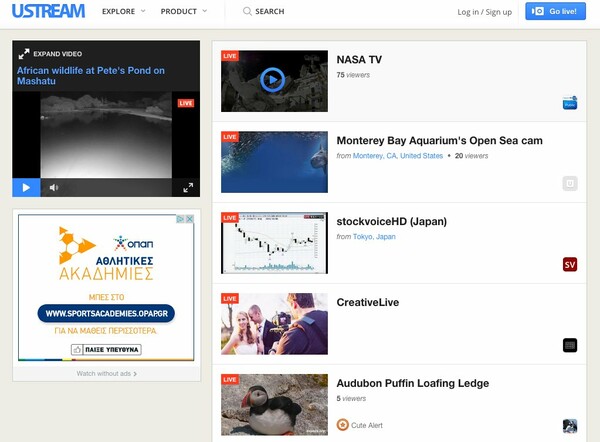Viewport: 600px width, 442px height.
Task: Click the AdChoices info icon on ad
Action: point(180,219)
